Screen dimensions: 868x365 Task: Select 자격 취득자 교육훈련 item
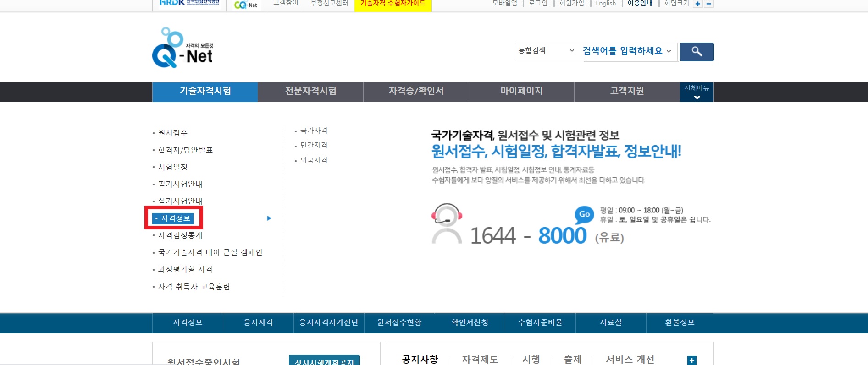click(x=194, y=287)
